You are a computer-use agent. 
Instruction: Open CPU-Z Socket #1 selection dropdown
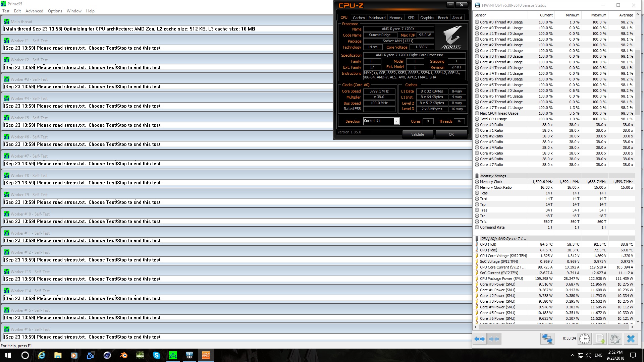[396, 121]
